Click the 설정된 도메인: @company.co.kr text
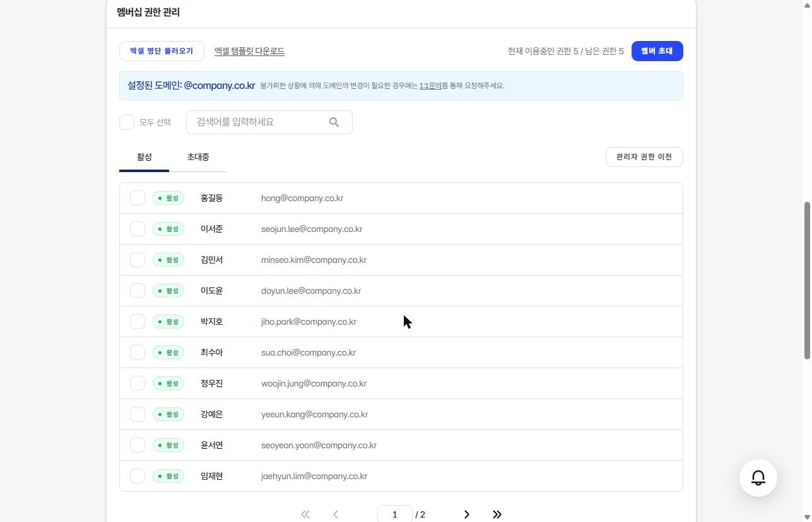This screenshot has width=812, height=522. point(191,86)
